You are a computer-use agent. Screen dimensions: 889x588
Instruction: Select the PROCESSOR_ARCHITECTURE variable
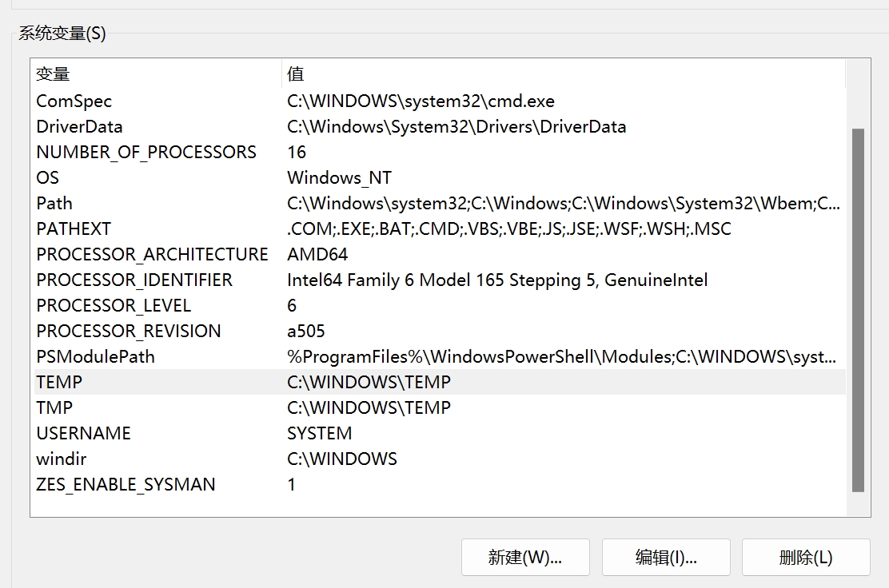[152, 254]
